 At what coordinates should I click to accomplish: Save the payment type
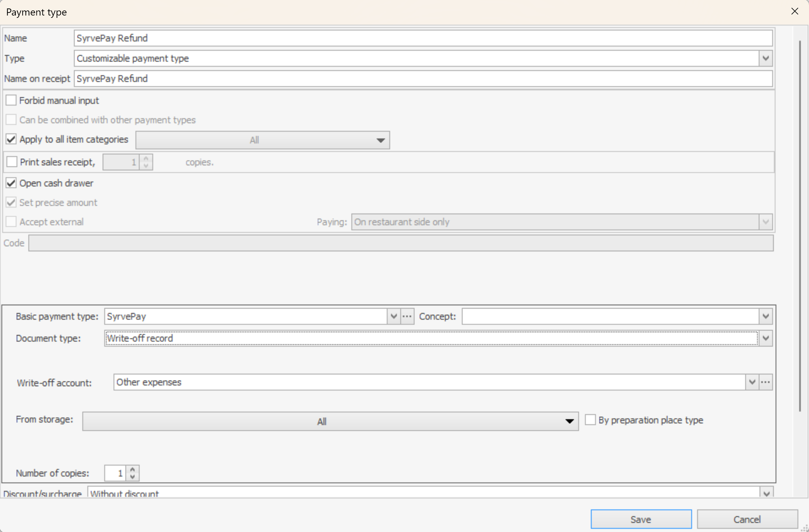click(641, 519)
